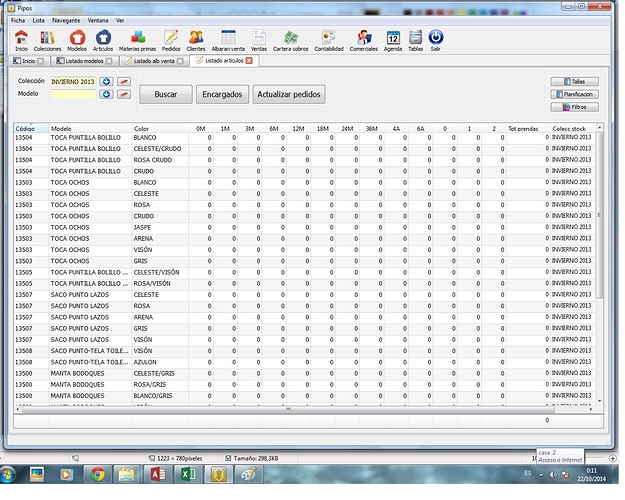Expand the Modelo dropdown arrow
The image size is (625, 500).
point(106,94)
